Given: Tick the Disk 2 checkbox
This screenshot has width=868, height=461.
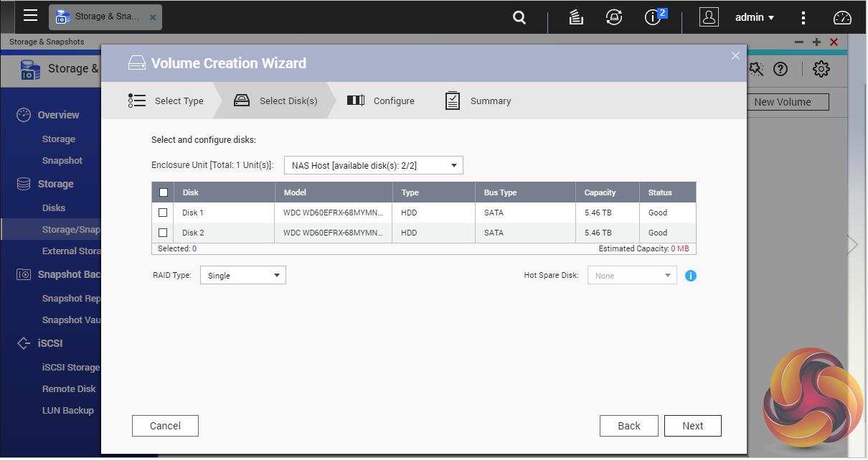Looking at the screenshot, I should point(163,233).
